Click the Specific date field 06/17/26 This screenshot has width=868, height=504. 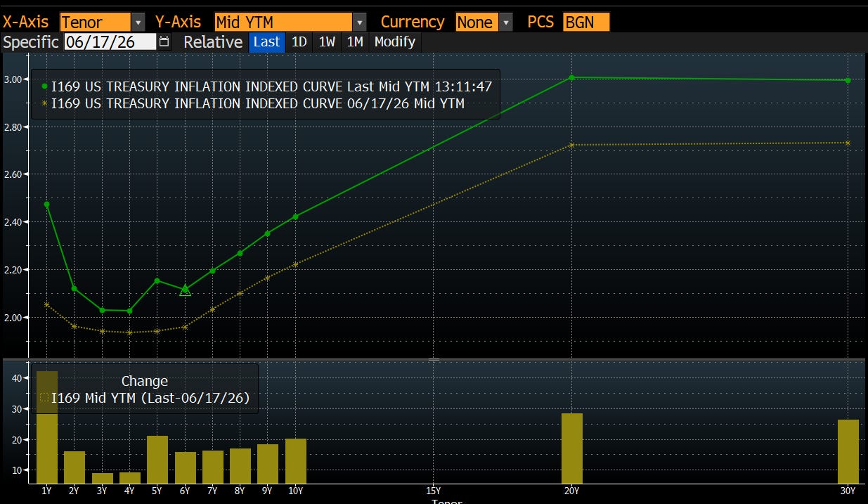tap(110, 41)
